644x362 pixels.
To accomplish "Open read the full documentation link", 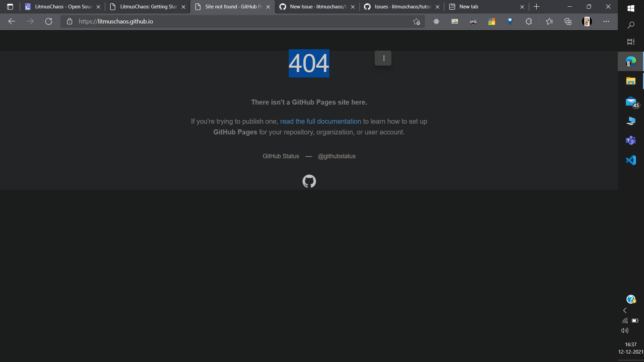I will click(320, 121).
